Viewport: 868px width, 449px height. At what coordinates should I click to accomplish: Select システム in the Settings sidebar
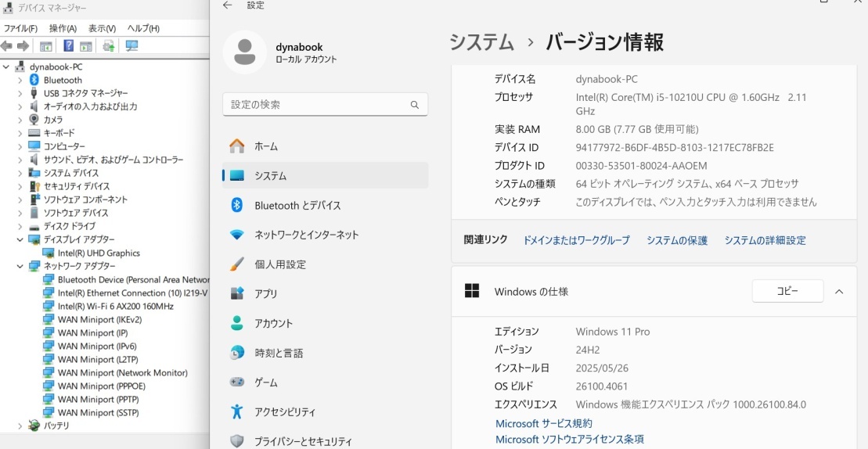325,176
